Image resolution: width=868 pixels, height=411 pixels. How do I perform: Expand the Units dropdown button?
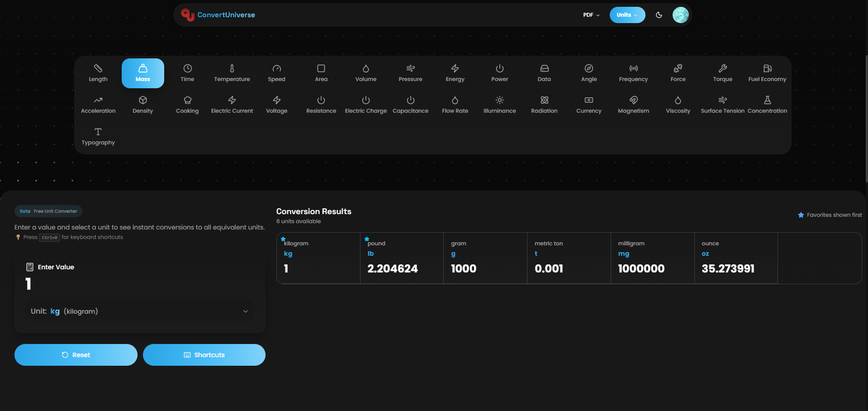627,15
